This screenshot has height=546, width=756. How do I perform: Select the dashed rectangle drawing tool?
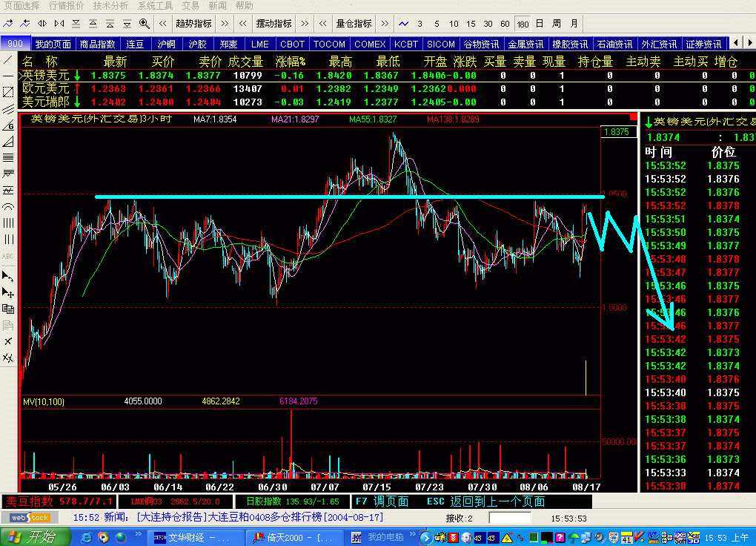(7, 92)
